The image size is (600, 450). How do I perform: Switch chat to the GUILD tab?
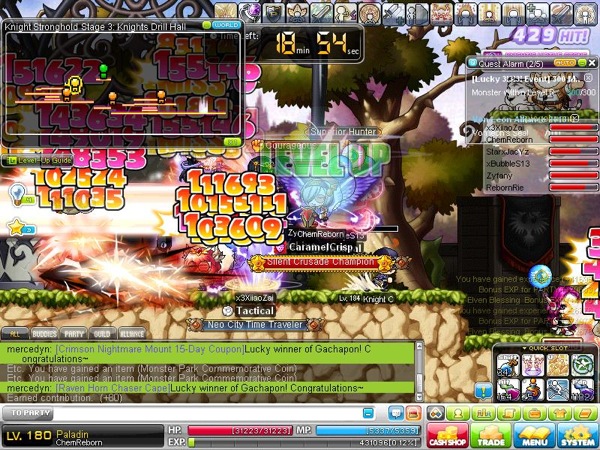pos(102,334)
